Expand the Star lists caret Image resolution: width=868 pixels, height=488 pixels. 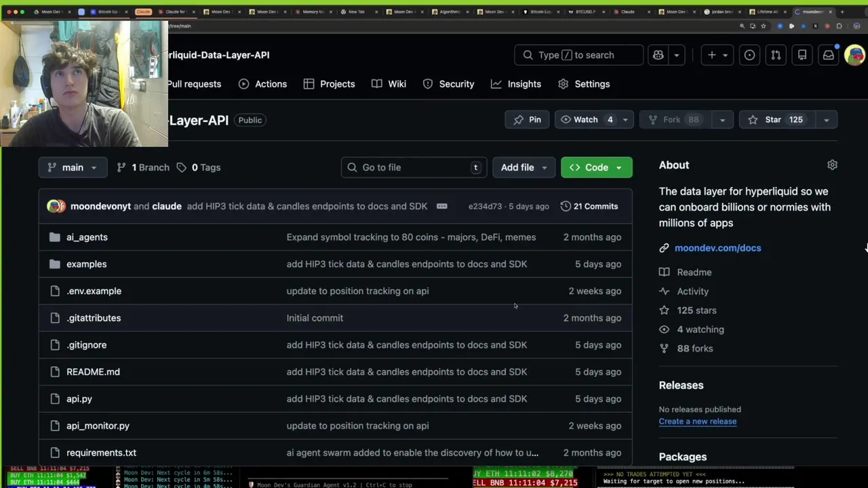[x=826, y=120]
